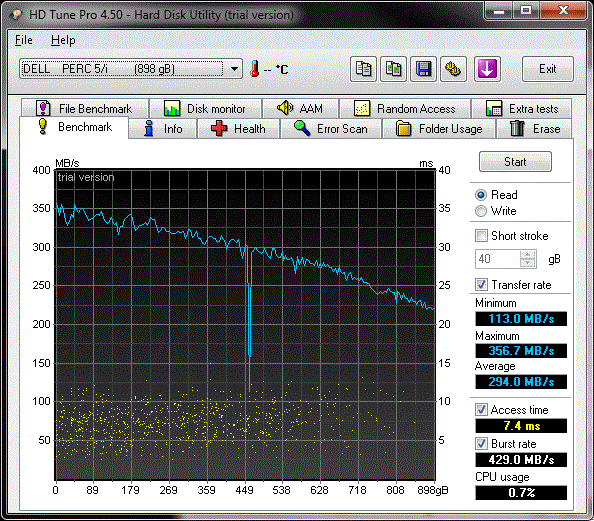Viewport: 594px width, 521px height.
Task: Click the copy info to clipboard icon
Action: tap(363, 69)
